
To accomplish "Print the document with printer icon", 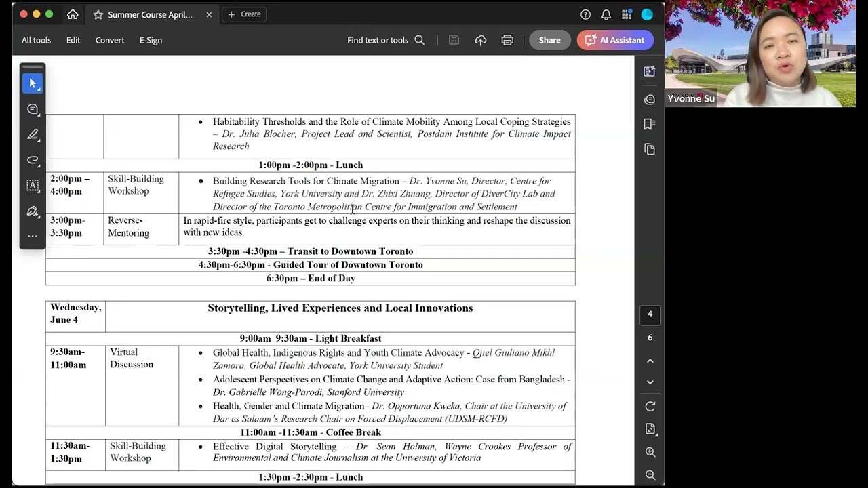I will (507, 40).
